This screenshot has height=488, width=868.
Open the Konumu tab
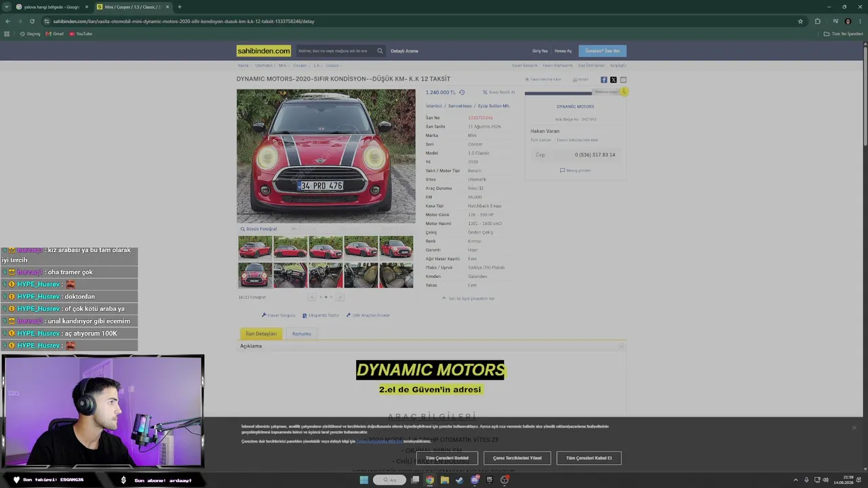[x=302, y=333]
